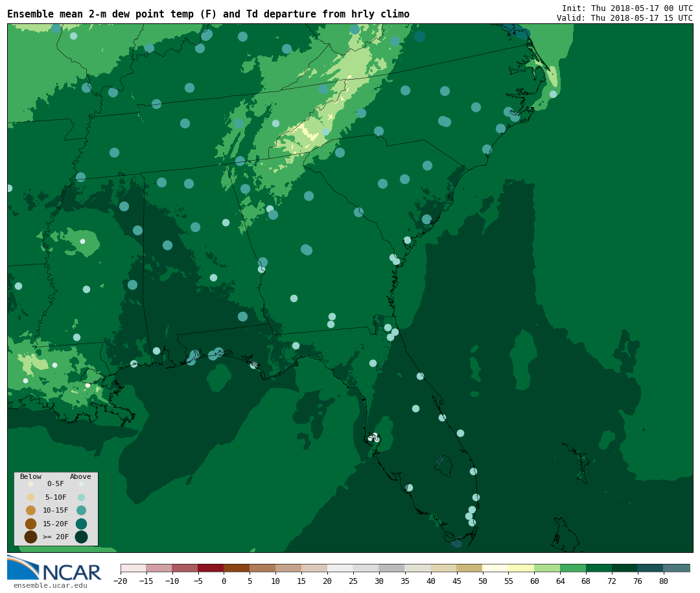
Task: Click the '80' colorbar tick label
Action: [x=664, y=581]
